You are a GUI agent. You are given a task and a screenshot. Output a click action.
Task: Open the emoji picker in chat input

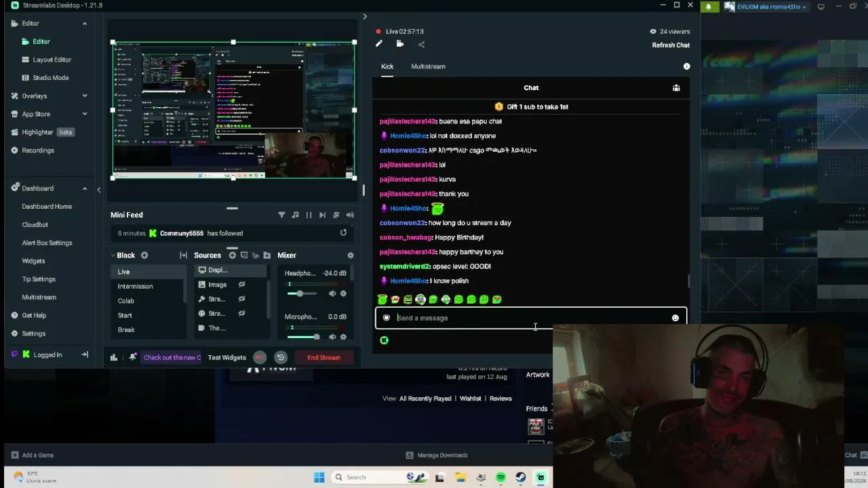tap(675, 318)
